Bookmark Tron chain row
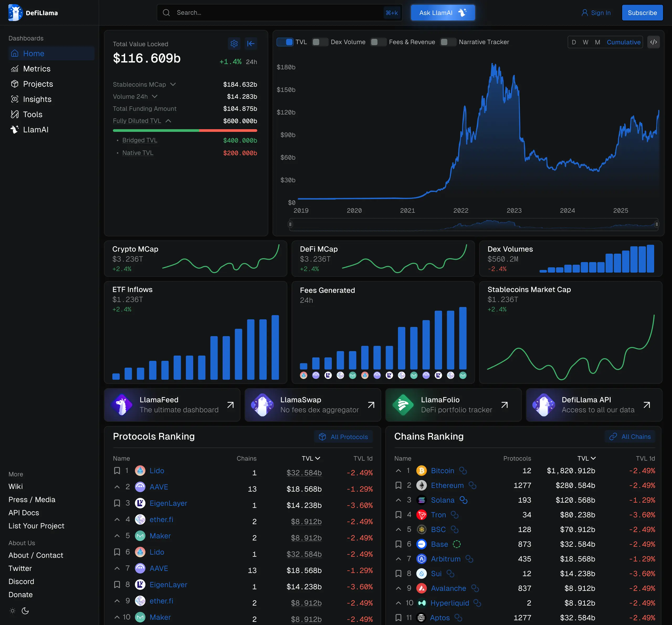This screenshot has height=625, width=672. coord(398,515)
